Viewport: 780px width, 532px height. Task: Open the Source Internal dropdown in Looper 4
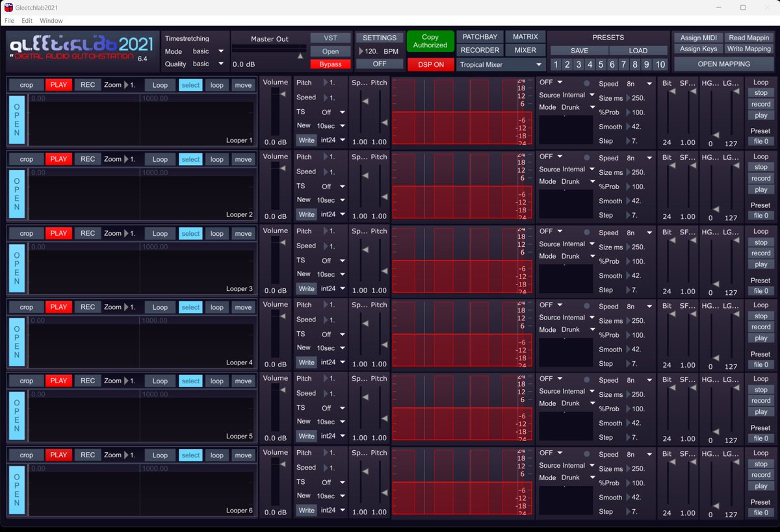(x=578, y=318)
